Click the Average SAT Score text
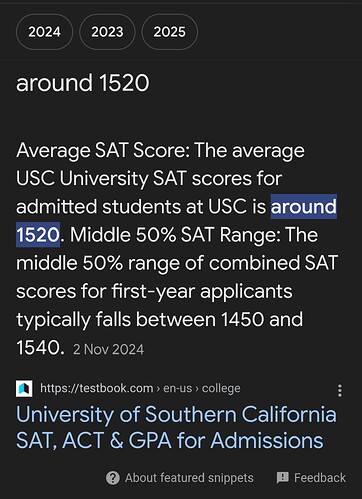362x499 pixels. (x=103, y=150)
